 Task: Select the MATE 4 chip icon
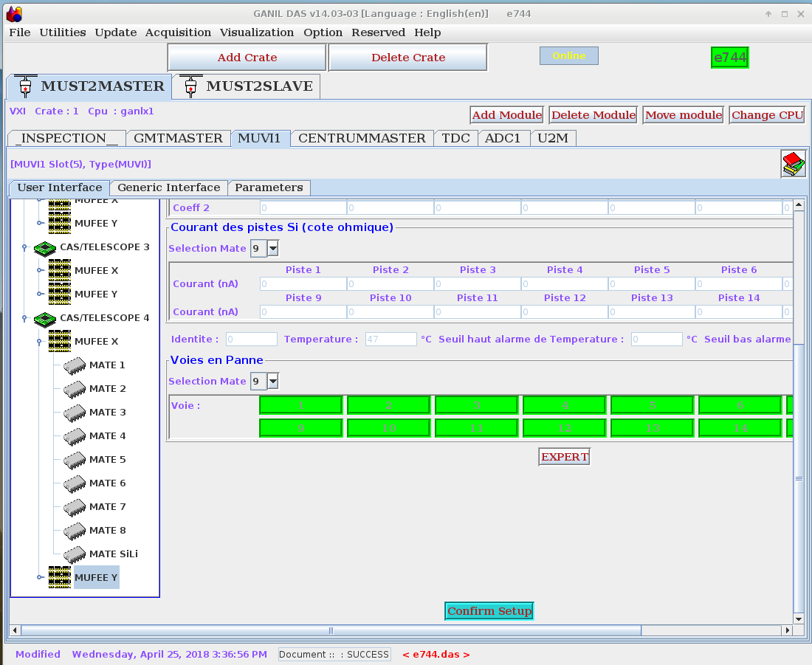pyautogui.click(x=75, y=437)
